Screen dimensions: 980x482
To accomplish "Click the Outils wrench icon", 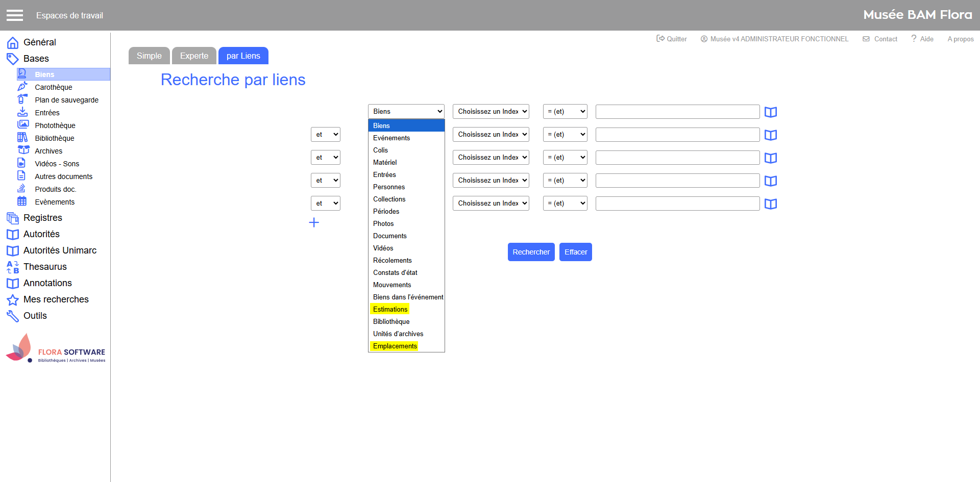I will tap(12, 316).
